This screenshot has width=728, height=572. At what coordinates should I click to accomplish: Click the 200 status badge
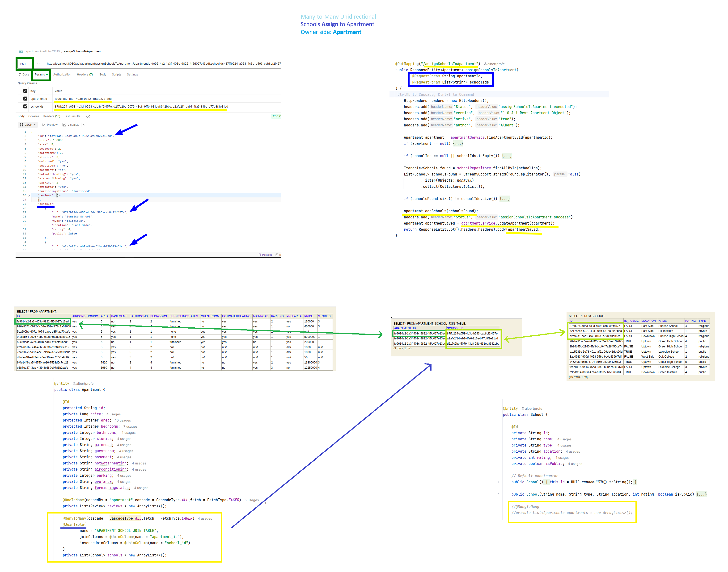click(276, 116)
